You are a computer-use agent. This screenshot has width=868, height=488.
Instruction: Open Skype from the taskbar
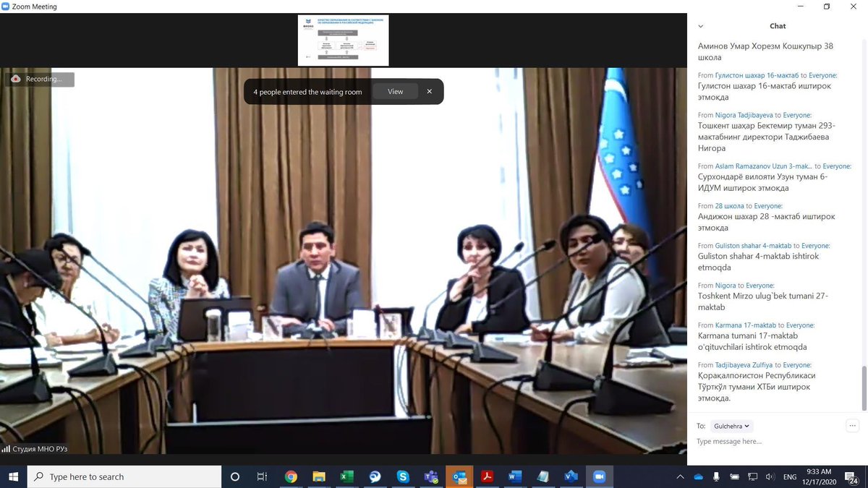click(403, 476)
